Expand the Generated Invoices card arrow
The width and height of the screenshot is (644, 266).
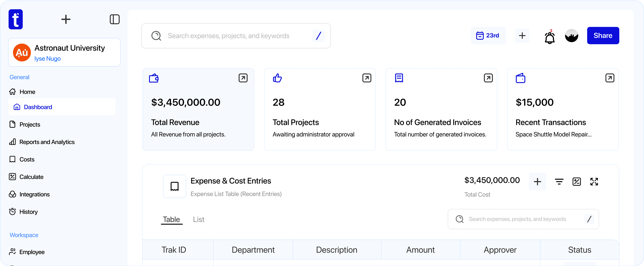488,78
